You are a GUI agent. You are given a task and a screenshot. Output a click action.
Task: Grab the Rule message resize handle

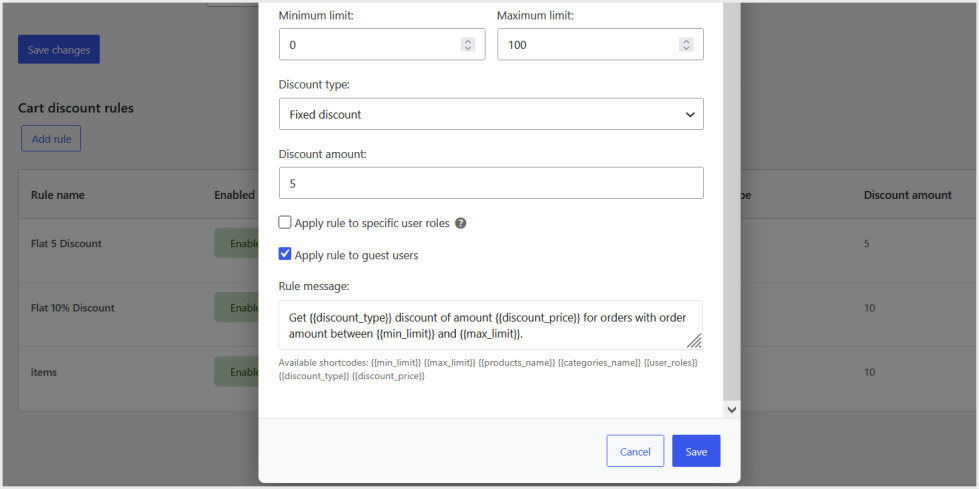pyautogui.click(x=694, y=340)
